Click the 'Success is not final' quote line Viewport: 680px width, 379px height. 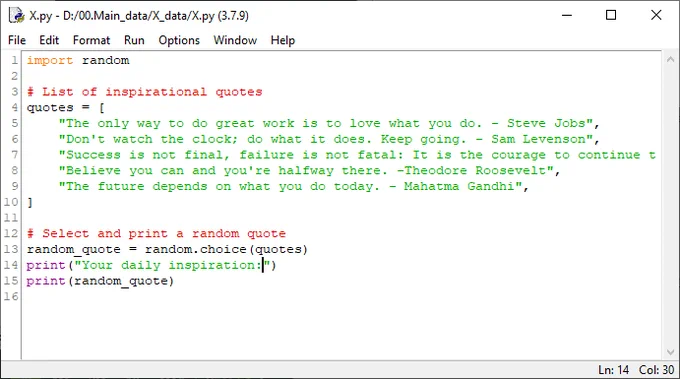(x=357, y=155)
